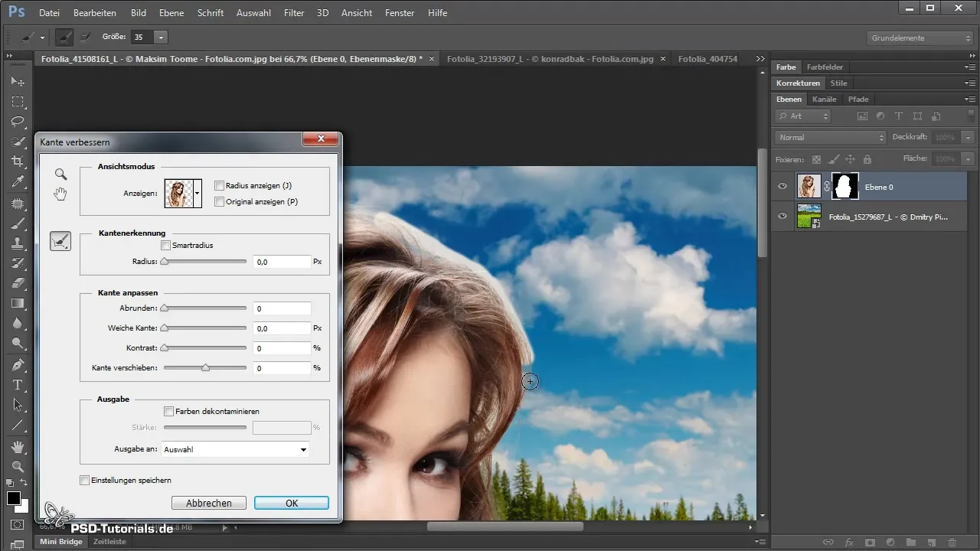Open the Filter menu

click(293, 13)
